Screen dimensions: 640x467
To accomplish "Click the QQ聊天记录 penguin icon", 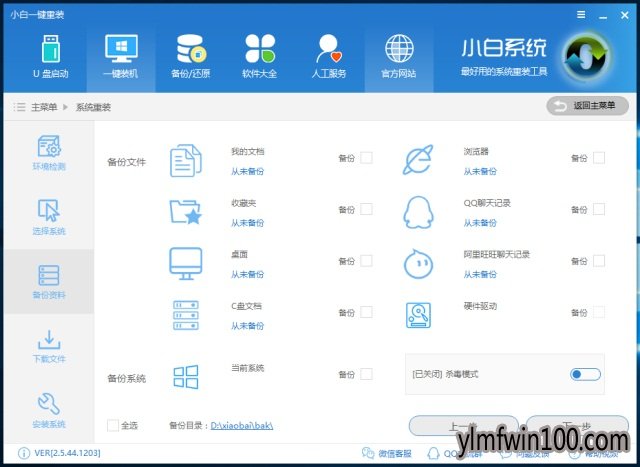I will coord(418,212).
